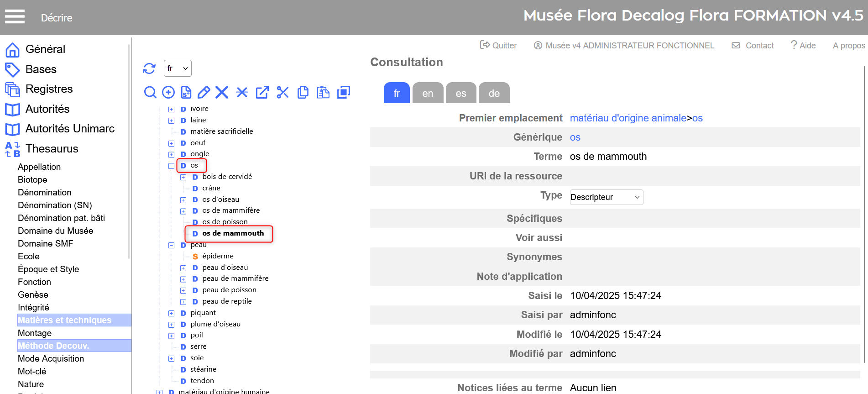Viewport: 868px width, 394px height.
Task: Open the Type 'Descripteur' dropdown
Action: pyautogui.click(x=606, y=197)
